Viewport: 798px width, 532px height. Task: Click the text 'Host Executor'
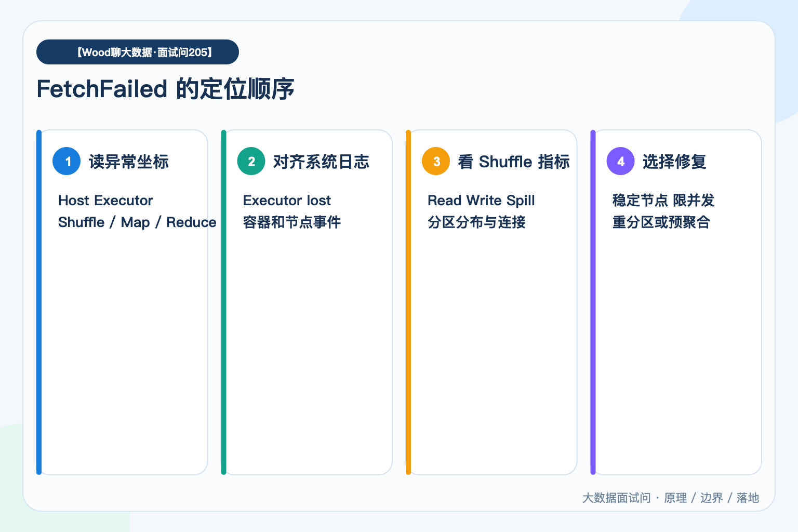105,201
